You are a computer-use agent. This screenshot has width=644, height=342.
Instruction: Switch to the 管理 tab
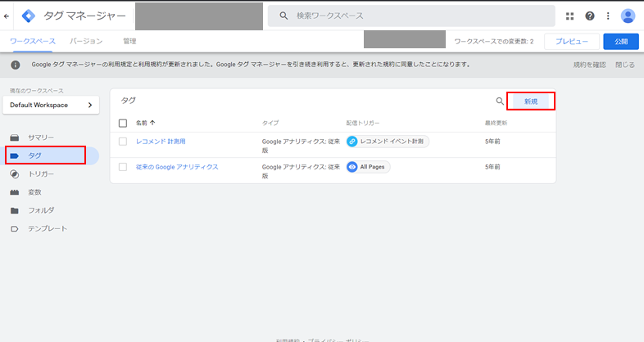tap(129, 41)
